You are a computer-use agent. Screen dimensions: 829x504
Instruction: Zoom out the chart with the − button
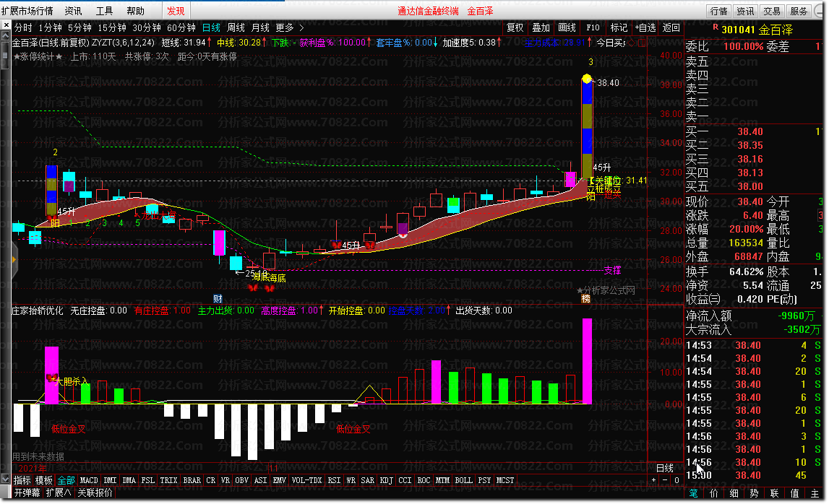coord(665,480)
